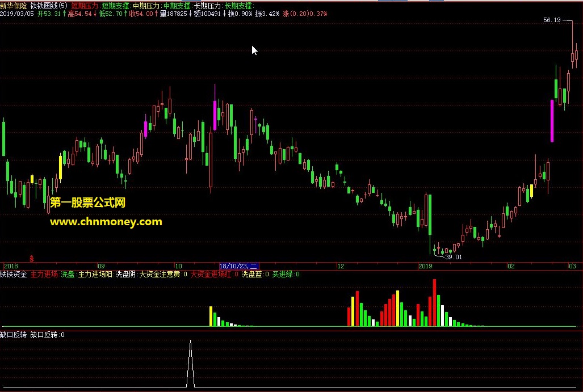583x392 pixels.
Task: Click the change value 涨(0.20)0.37%
Action: pyautogui.click(x=305, y=14)
